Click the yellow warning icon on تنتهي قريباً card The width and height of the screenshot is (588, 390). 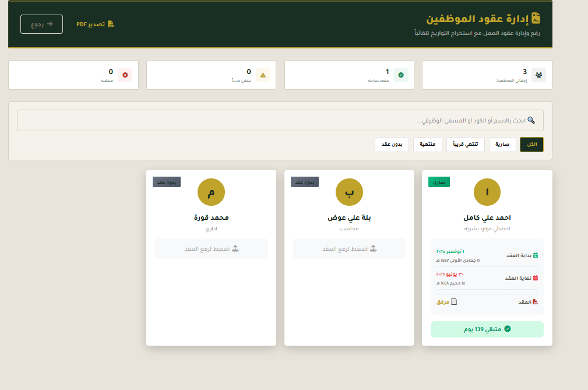263,74
